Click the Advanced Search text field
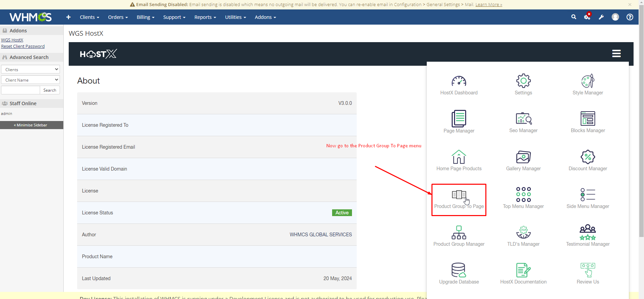This screenshot has width=644, height=299. 21,90
